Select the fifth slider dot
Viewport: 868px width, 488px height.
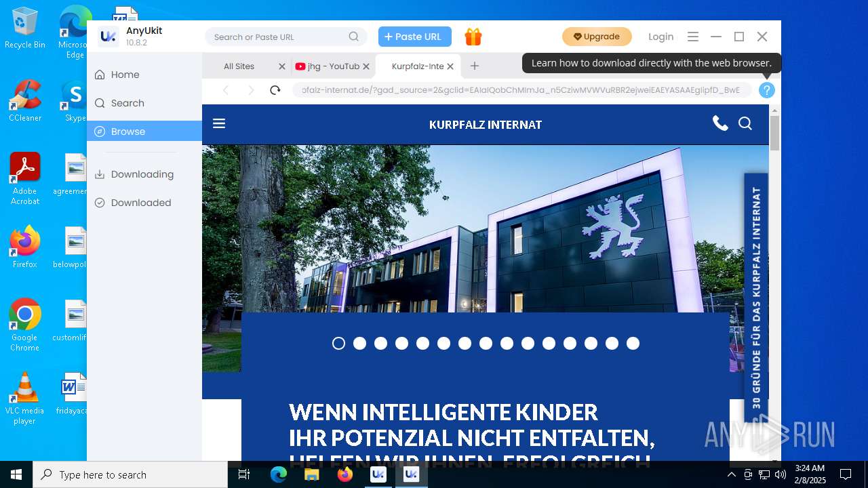(422, 344)
